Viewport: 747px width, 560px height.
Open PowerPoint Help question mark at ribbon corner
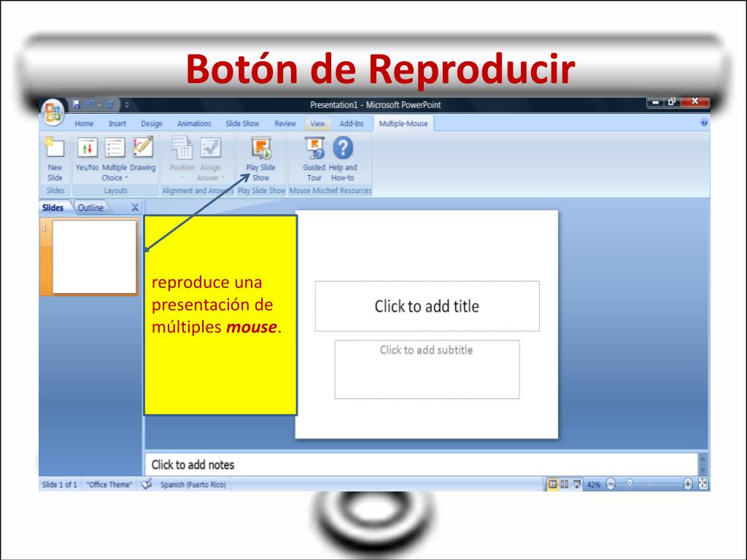coord(704,122)
